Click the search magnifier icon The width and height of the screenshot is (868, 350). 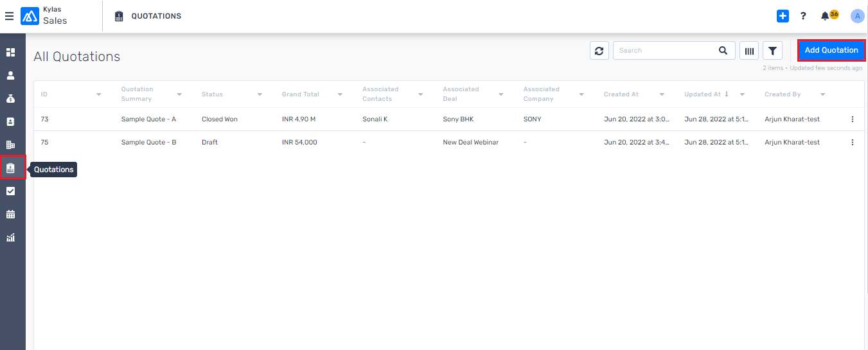(723, 50)
